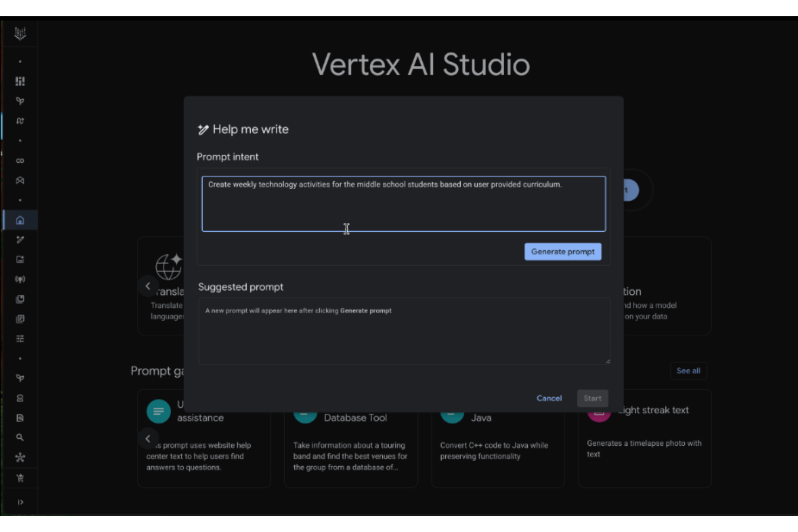Select the Home icon in the left sidebar
This screenshot has width=798, height=532.
(20, 220)
